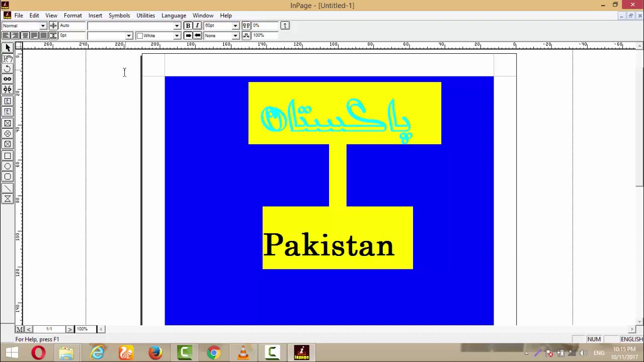Apply justified alignment (fourth alignment icon)
The width and height of the screenshot is (644, 362).
pos(34,35)
